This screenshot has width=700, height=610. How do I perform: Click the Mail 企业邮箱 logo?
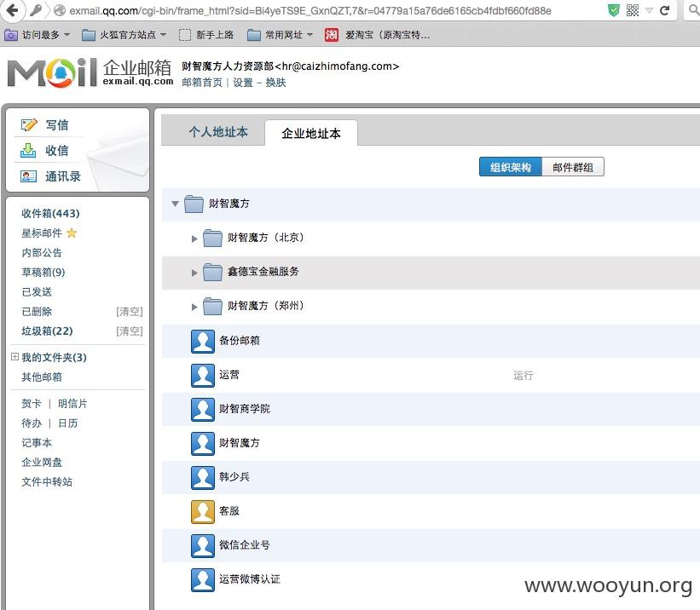coord(90,72)
